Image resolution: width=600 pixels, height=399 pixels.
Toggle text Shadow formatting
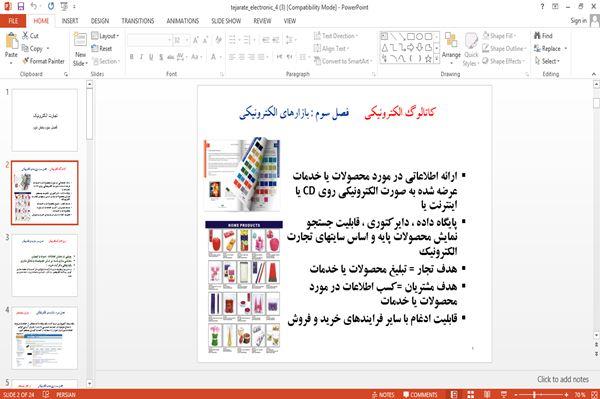pyautogui.click(x=161, y=57)
